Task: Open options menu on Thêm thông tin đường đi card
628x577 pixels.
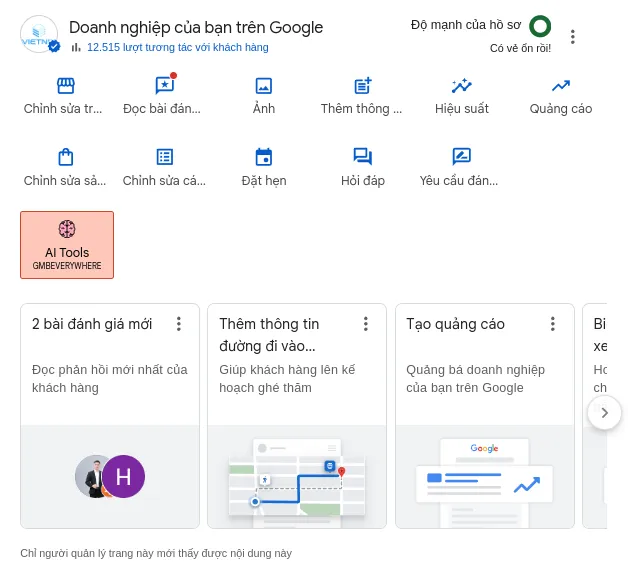Action: [366, 324]
